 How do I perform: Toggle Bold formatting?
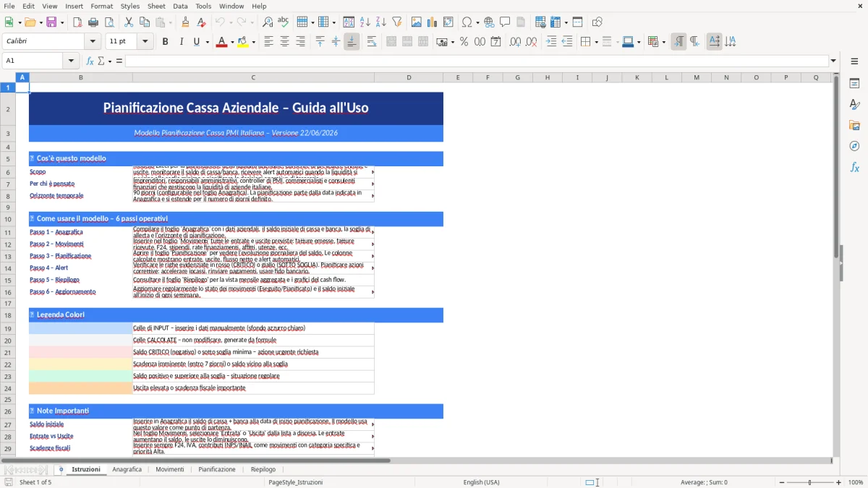165,42
